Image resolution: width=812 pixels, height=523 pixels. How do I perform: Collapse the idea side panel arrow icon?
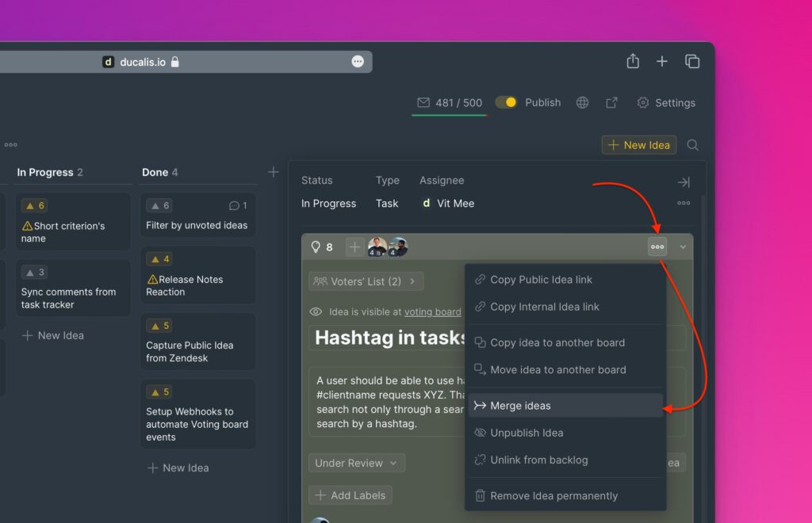pyautogui.click(x=683, y=182)
